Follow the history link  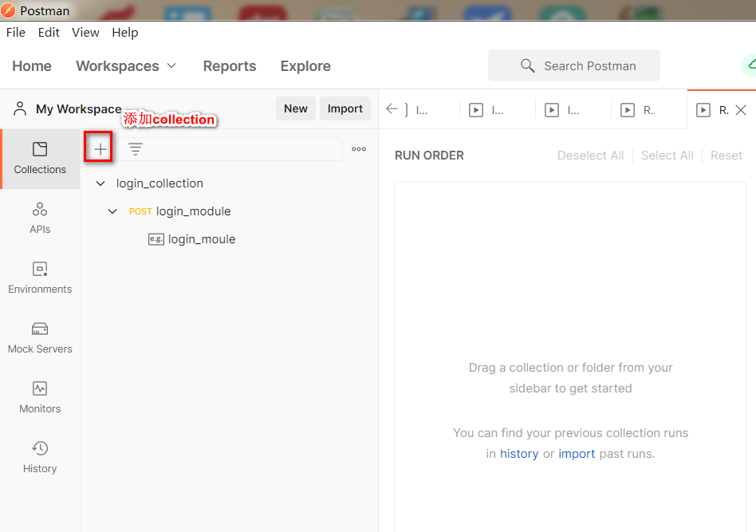click(x=519, y=453)
